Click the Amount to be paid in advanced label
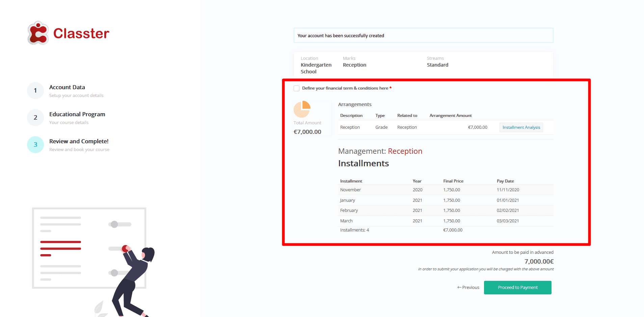 [522, 252]
